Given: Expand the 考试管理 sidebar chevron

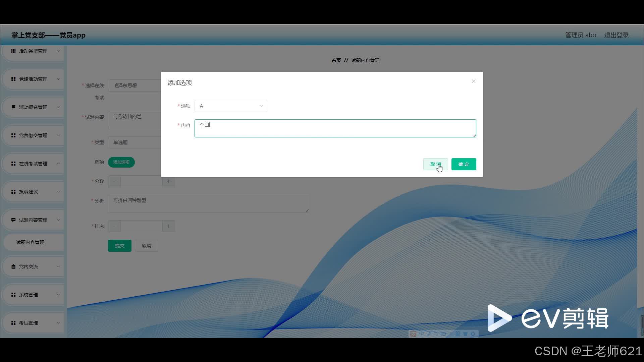Looking at the screenshot, I should [58, 323].
